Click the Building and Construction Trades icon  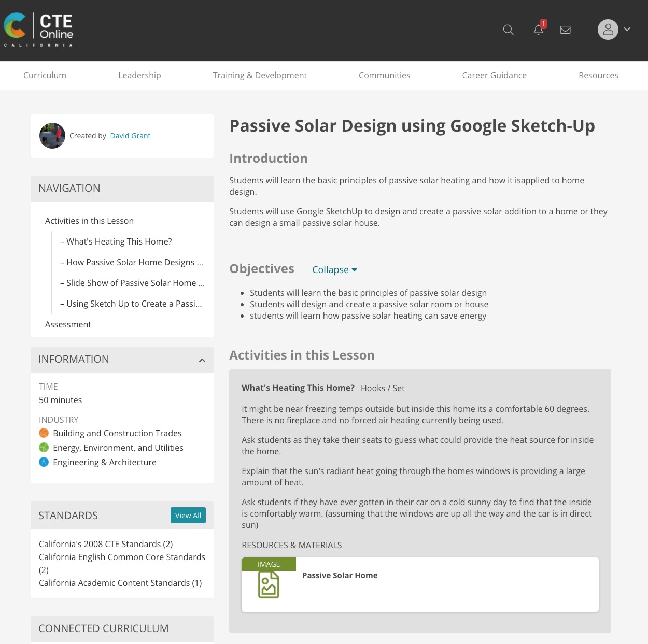pyautogui.click(x=44, y=433)
